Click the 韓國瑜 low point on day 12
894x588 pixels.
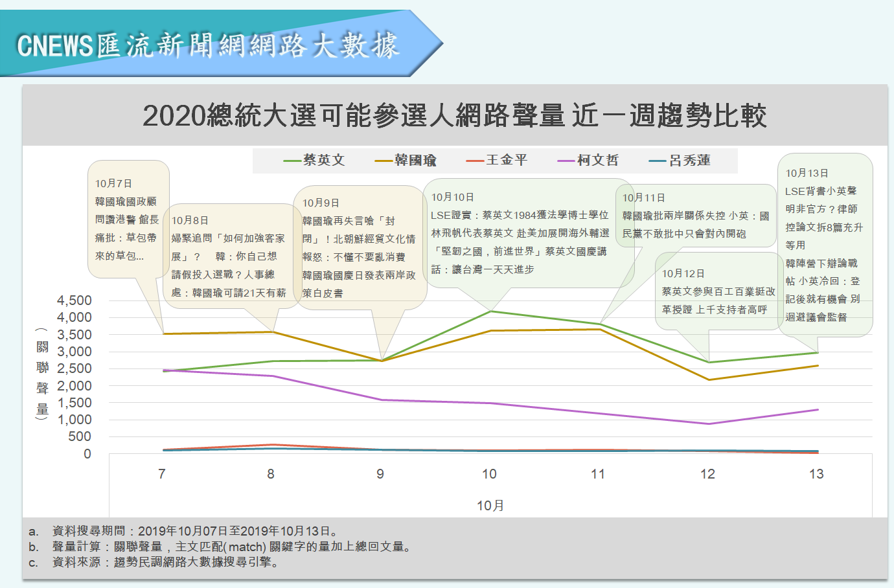709,380
